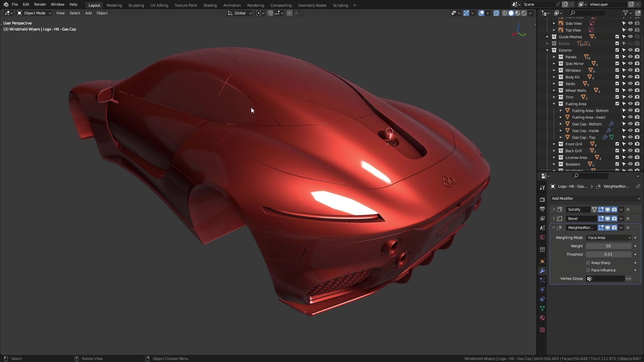Open the Particles properties tab

coord(542,280)
